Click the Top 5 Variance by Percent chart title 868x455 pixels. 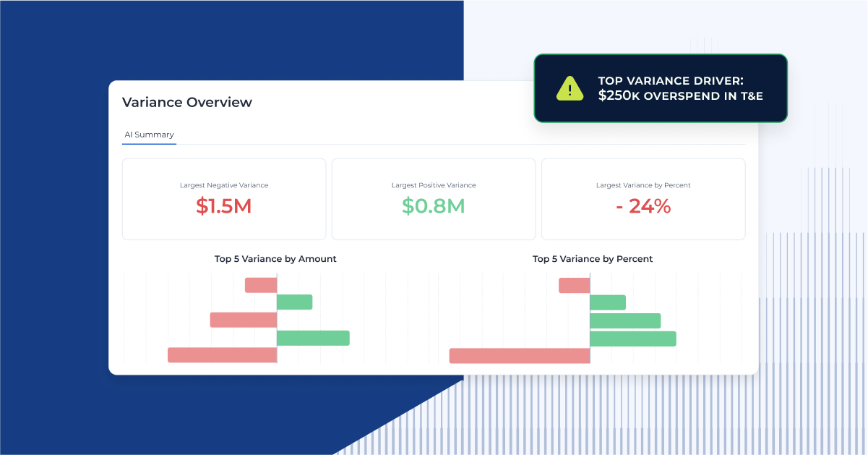[x=592, y=258]
